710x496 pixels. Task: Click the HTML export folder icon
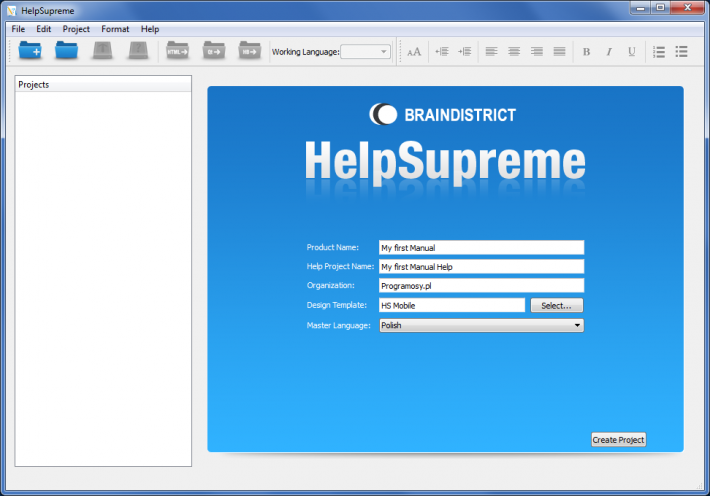point(178,50)
